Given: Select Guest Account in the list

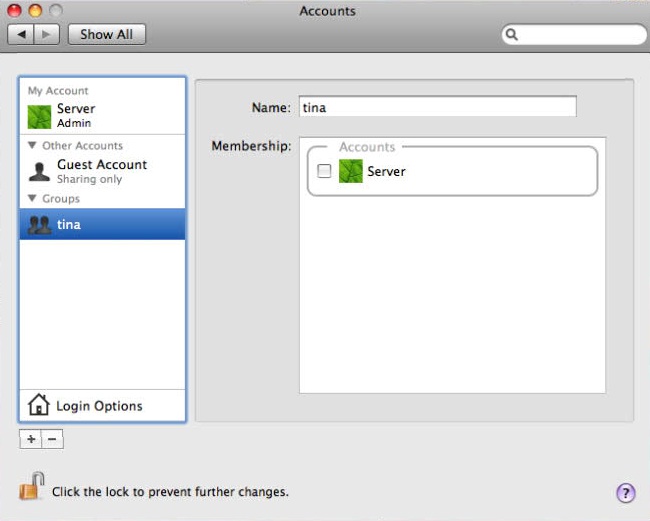Looking at the screenshot, I should coord(102,171).
